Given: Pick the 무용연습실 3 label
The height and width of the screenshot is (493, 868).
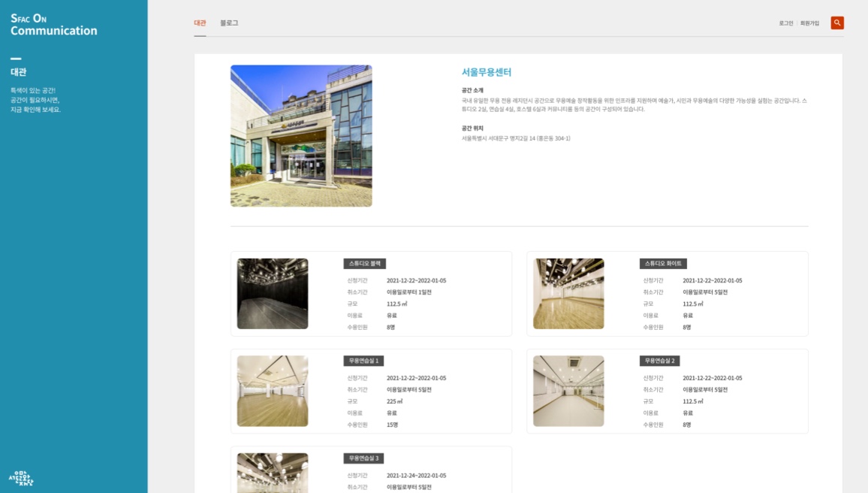Looking at the screenshot, I should (363, 458).
